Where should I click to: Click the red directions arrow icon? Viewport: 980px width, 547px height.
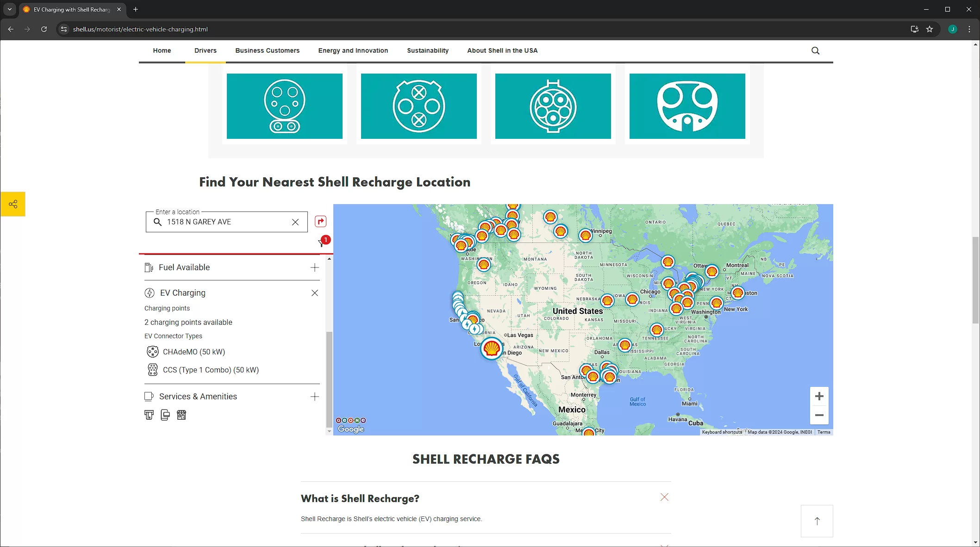tap(320, 221)
